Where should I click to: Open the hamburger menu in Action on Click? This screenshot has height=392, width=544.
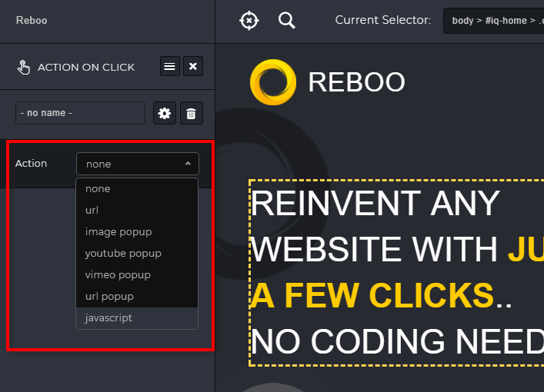[169, 66]
